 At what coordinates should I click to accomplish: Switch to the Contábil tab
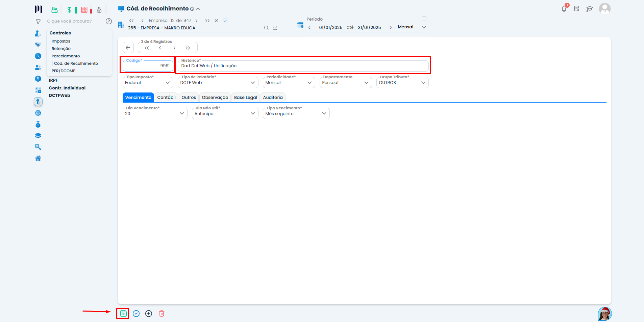pyautogui.click(x=166, y=98)
